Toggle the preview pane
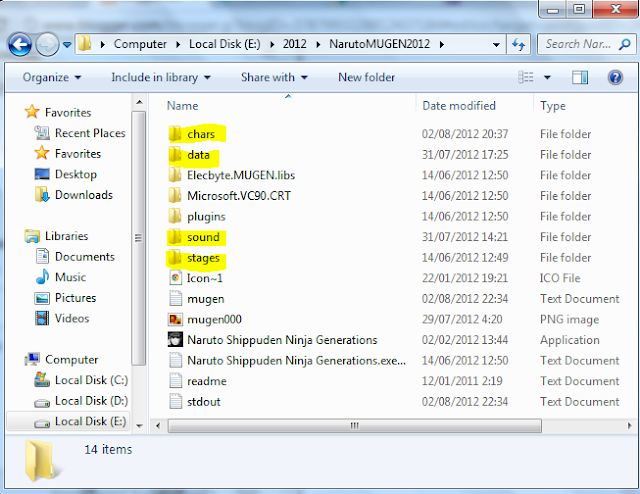 click(x=580, y=77)
